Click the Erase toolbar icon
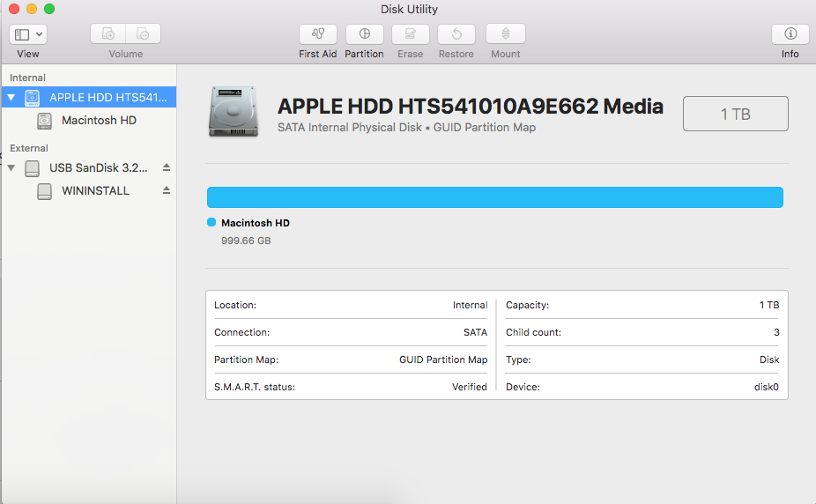816x504 pixels. [410, 34]
